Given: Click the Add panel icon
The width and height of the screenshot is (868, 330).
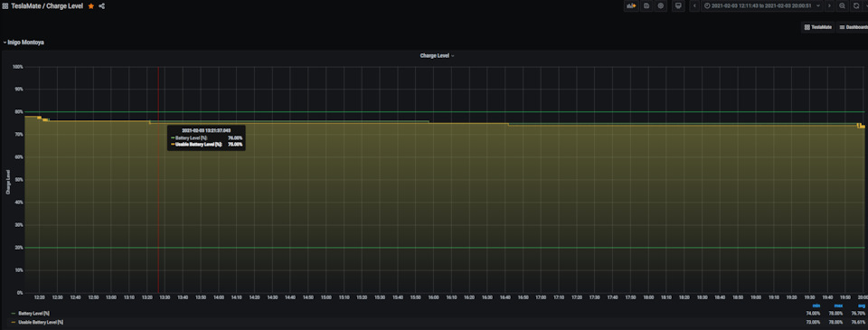Looking at the screenshot, I should point(630,5).
